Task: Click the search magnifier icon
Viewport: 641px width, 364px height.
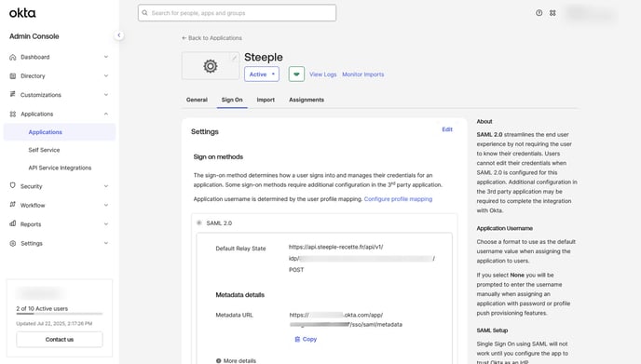Action: coord(144,13)
